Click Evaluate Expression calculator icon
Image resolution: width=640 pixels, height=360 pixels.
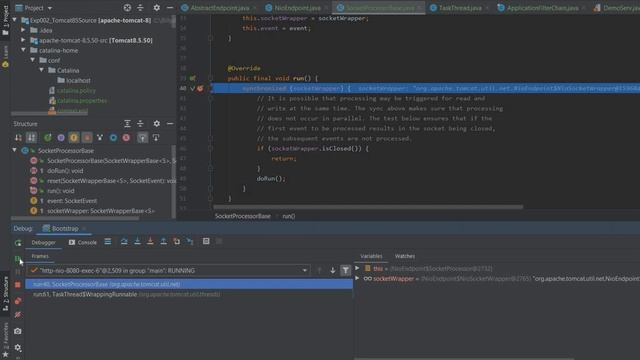(x=206, y=242)
